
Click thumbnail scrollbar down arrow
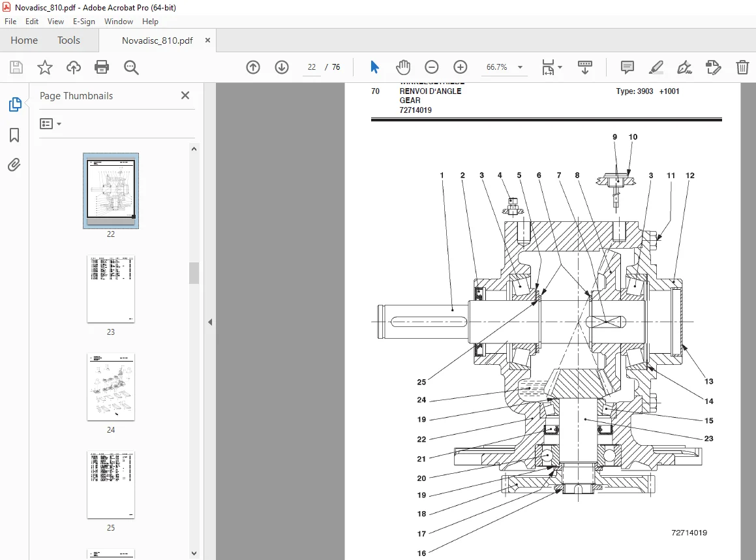(194, 553)
